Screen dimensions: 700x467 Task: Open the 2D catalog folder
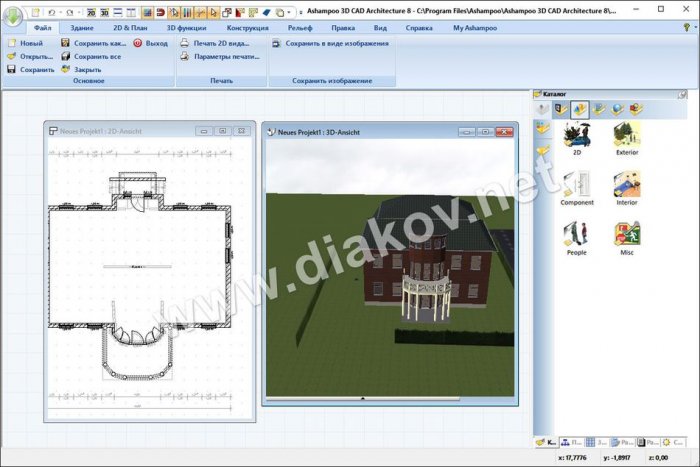tap(577, 137)
